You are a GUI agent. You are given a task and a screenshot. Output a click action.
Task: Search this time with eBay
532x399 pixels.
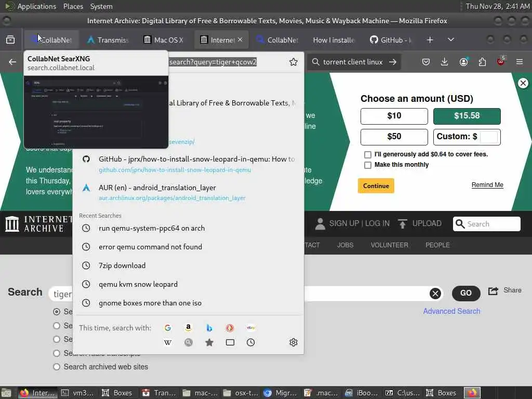tap(251, 328)
